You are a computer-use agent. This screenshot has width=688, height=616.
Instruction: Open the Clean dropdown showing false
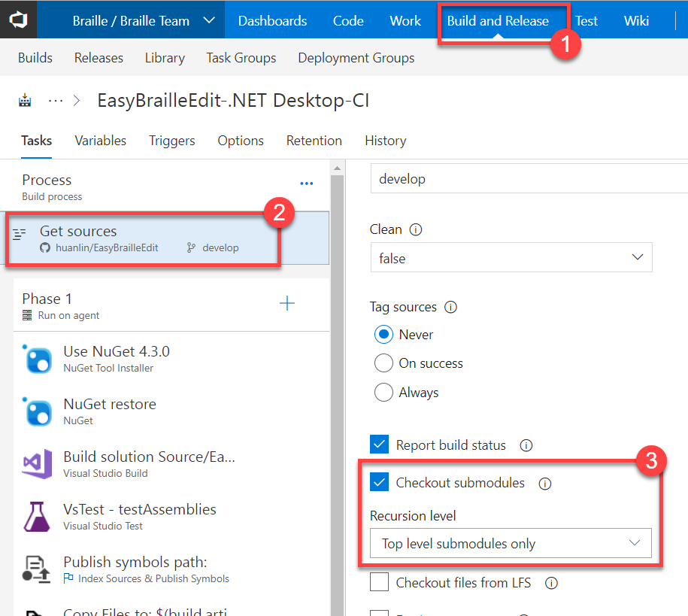pyautogui.click(x=511, y=257)
